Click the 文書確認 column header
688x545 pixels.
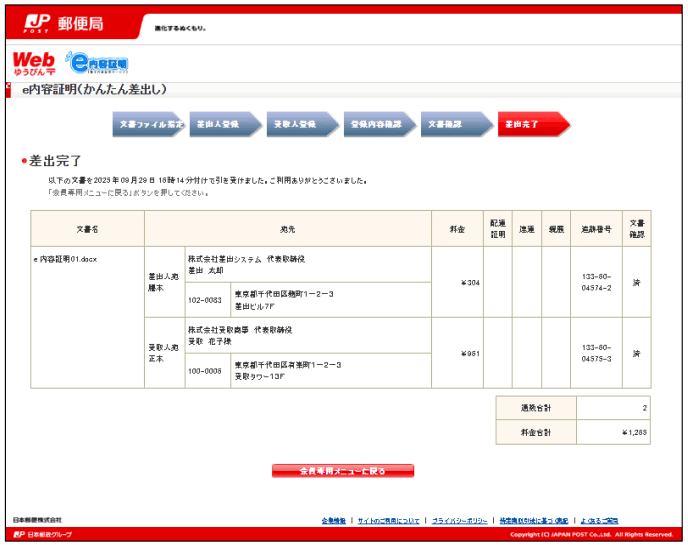(x=637, y=229)
